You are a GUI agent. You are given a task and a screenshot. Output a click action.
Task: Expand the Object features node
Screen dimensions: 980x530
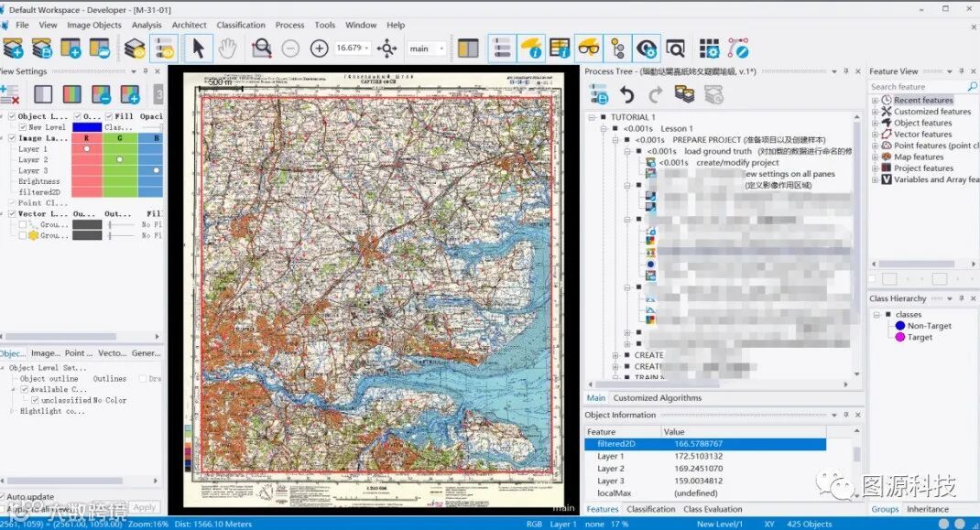(875, 123)
